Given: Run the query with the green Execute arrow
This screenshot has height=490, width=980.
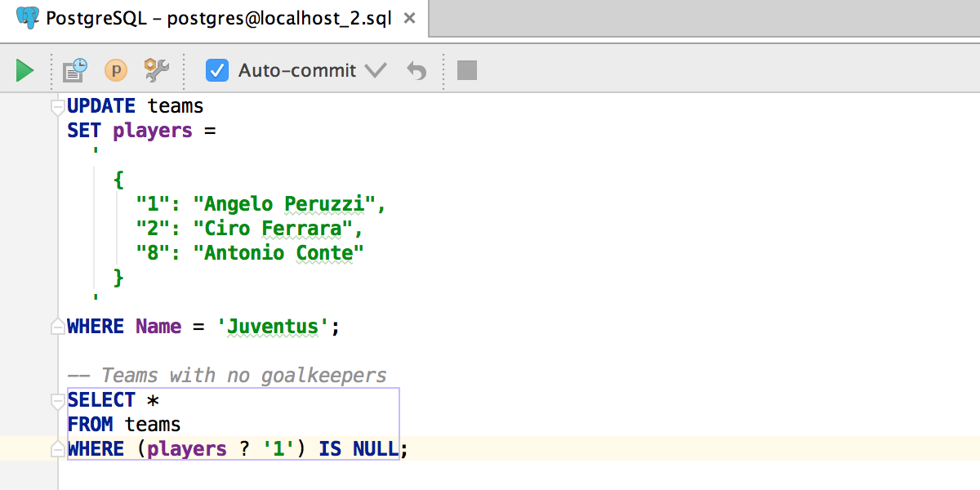Looking at the screenshot, I should (25, 70).
